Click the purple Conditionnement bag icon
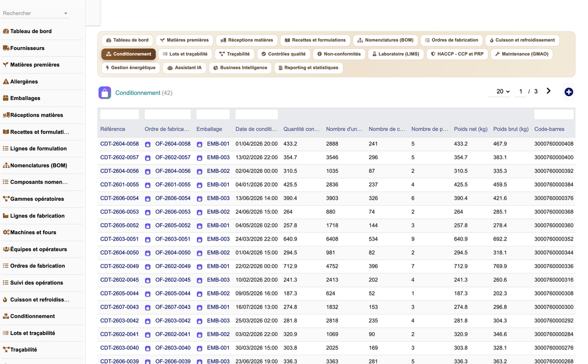Viewport: 588px width, 364px height. click(105, 93)
